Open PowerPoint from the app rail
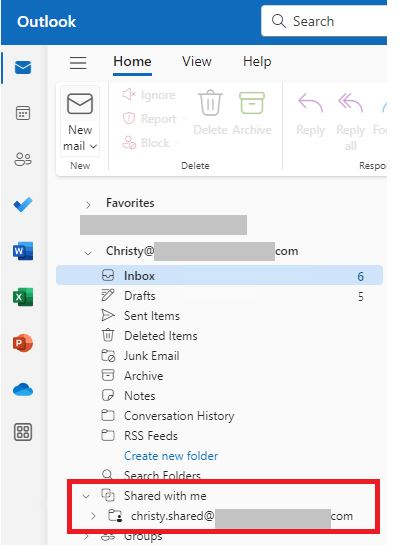412x546 pixels. [x=23, y=343]
